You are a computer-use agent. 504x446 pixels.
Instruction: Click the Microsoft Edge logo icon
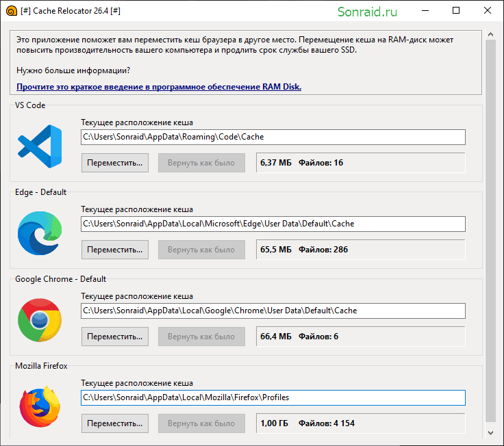pyautogui.click(x=40, y=233)
